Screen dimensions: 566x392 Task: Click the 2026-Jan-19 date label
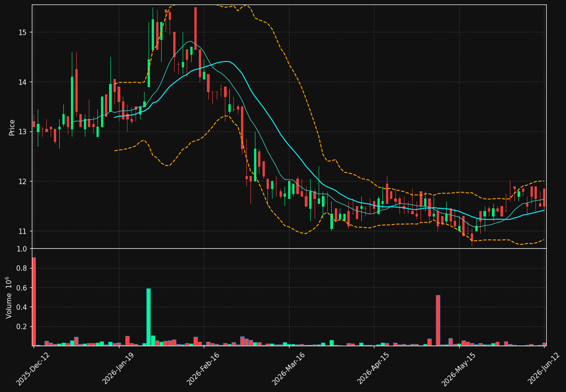[x=118, y=369]
